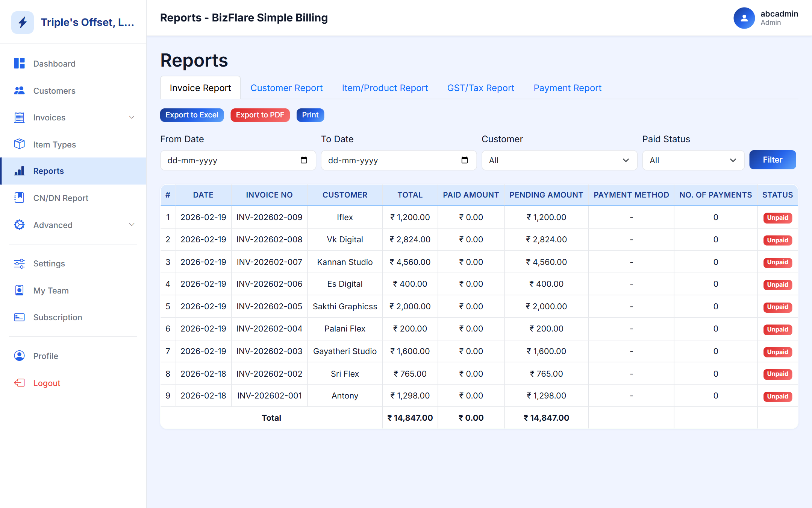Focus the From Date input field
The width and height of the screenshot is (812, 508).
click(238, 160)
